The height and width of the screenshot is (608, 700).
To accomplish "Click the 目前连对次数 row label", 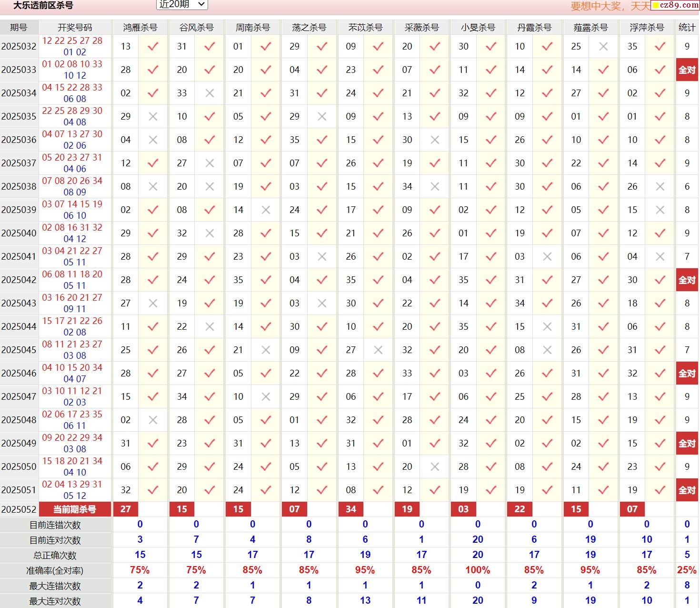I will tap(55, 540).
